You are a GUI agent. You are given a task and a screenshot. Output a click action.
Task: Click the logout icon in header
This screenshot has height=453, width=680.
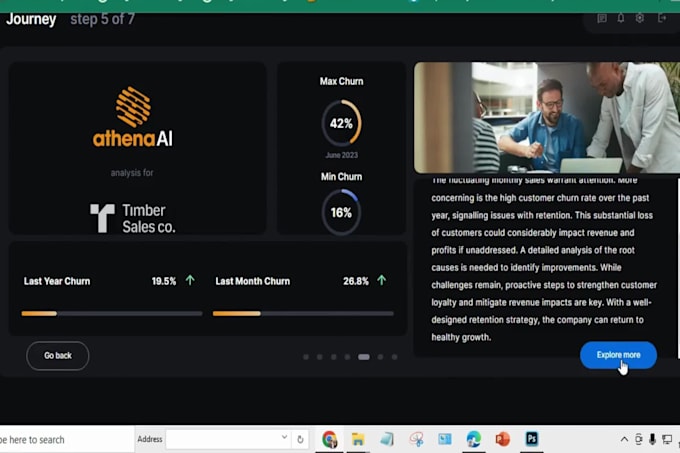tap(662, 18)
